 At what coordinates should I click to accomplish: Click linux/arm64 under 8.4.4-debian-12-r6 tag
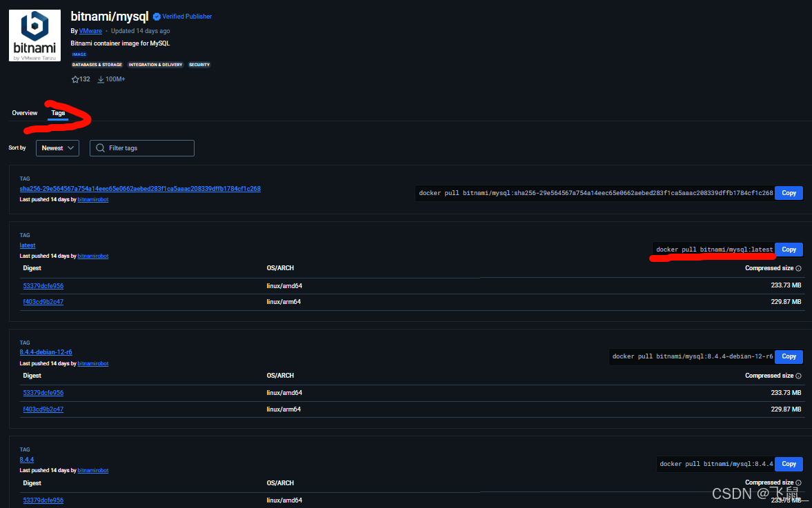284,409
